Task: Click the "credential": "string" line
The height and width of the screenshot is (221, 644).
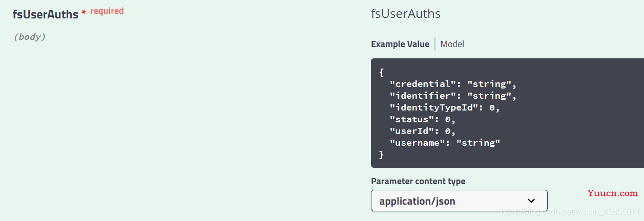Action: 453,84
